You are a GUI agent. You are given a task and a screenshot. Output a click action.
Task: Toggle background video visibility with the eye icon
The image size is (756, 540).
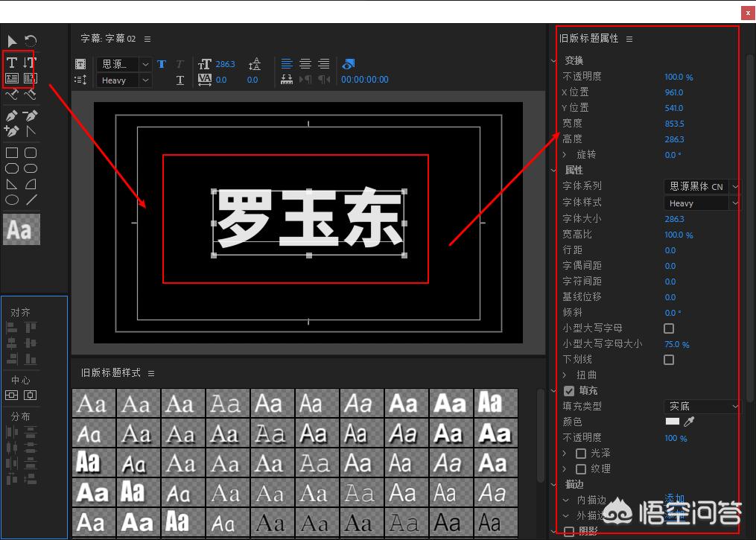tap(349, 64)
